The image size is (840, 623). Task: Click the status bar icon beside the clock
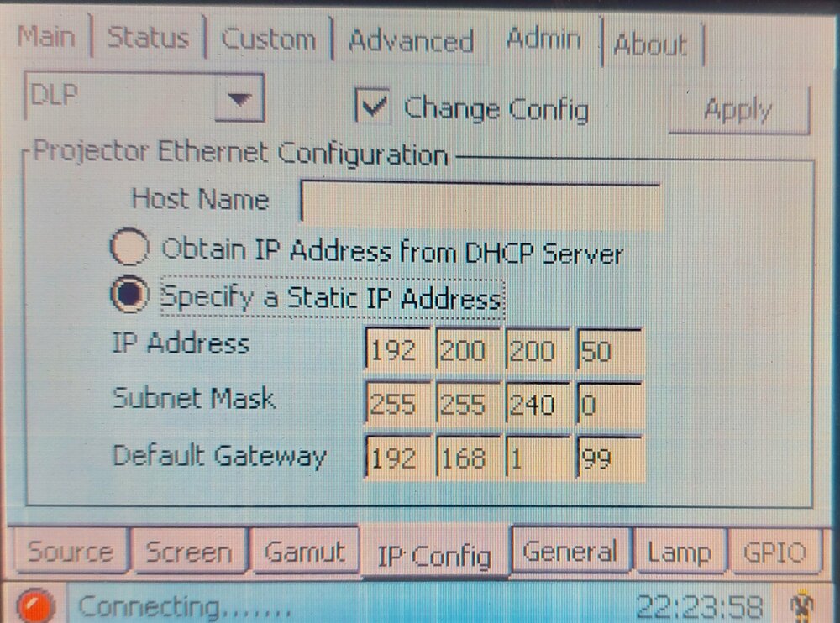[804, 606]
